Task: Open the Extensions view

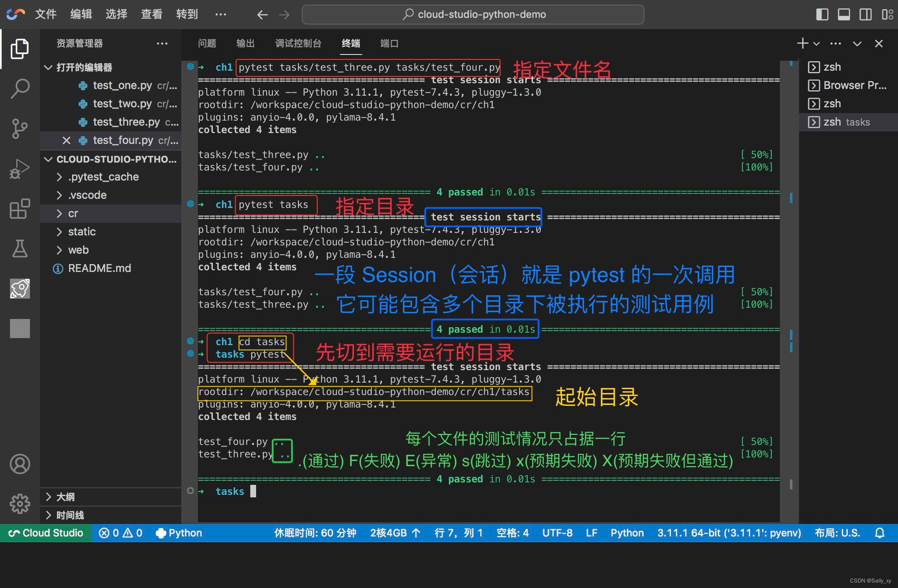Action: coord(20,208)
